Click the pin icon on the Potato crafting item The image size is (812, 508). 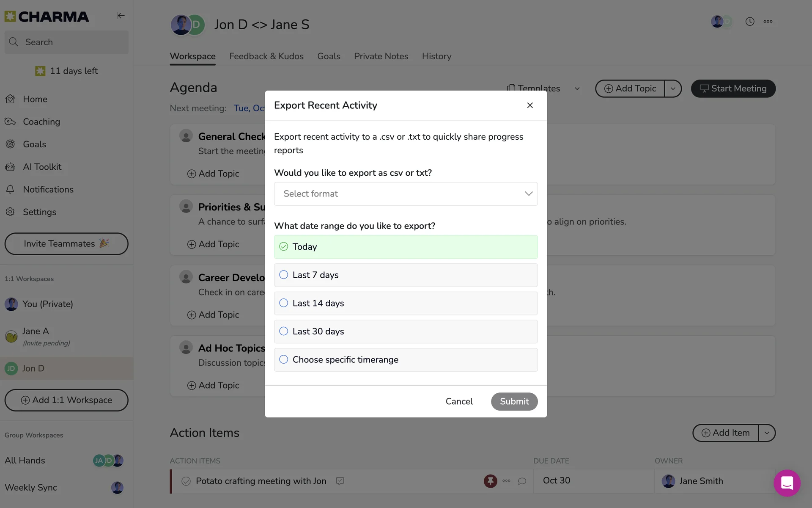tap(490, 481)
